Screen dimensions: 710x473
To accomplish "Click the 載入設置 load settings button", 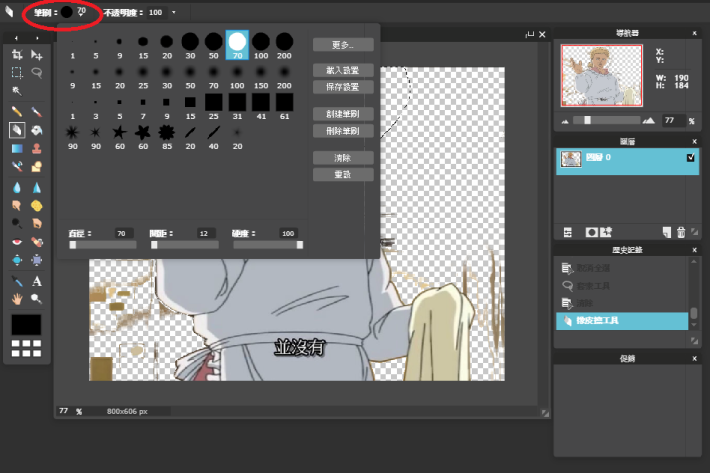I will pos(343,70).
